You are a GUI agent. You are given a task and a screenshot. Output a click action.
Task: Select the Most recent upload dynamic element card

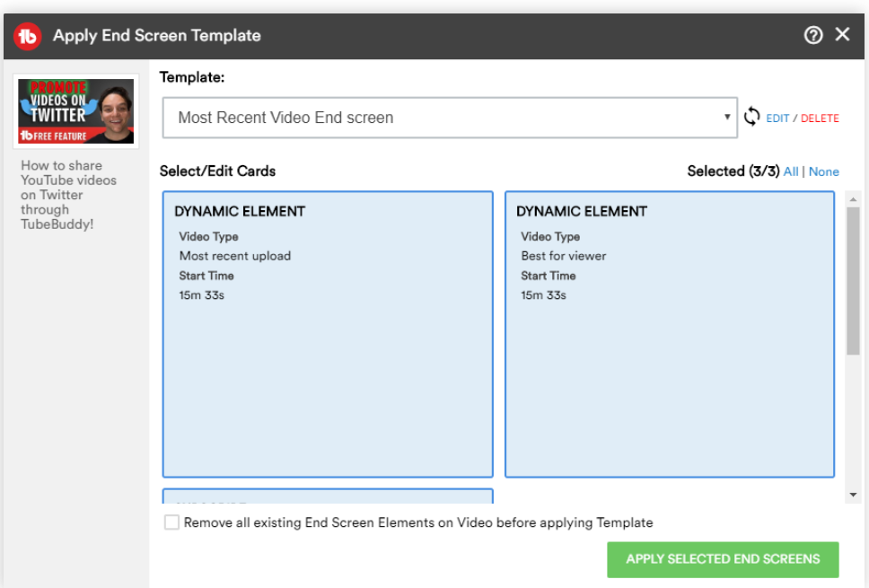(328, 334)
